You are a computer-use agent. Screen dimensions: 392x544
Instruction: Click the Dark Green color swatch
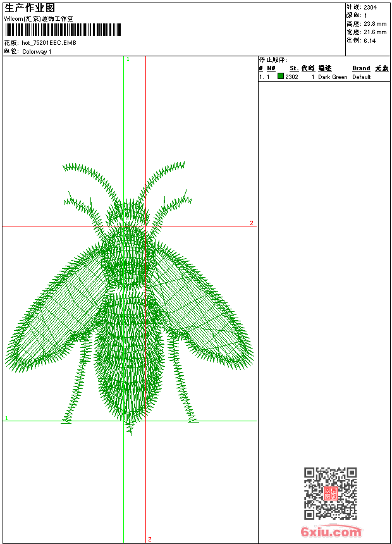pyautogui.click(x=281, y=77)
